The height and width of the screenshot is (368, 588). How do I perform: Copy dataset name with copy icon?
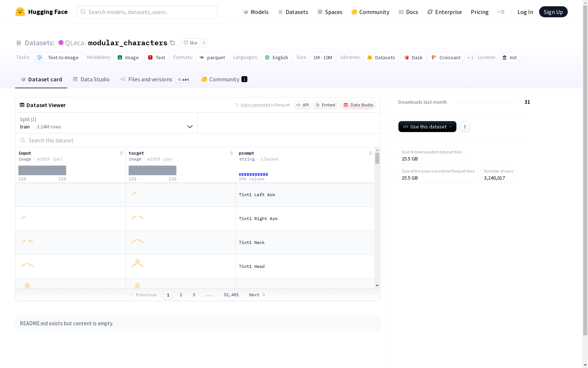pos(172,43)
